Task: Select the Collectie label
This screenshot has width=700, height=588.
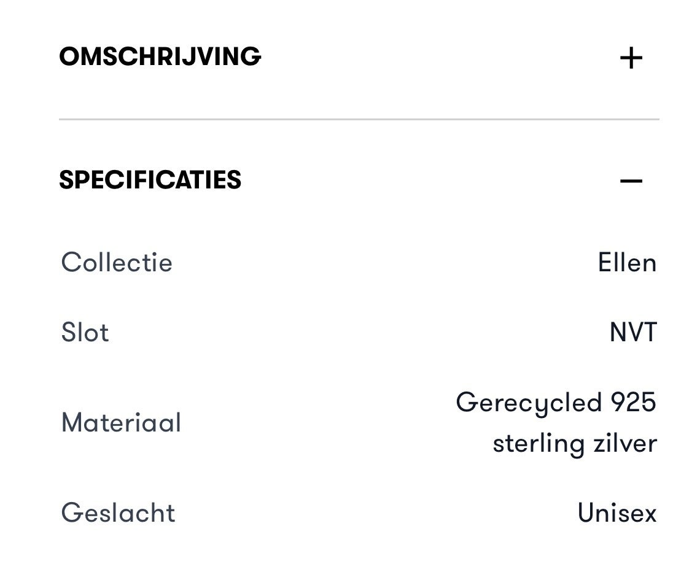Action: [x=117, y=262]
